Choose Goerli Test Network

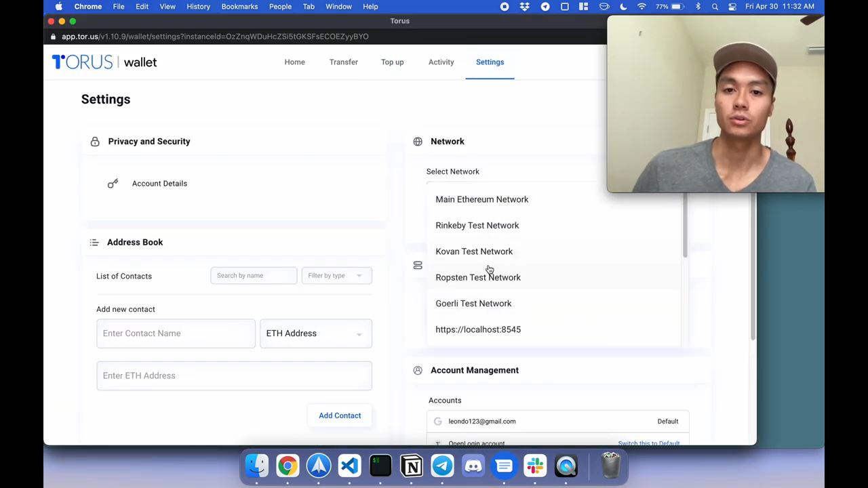553,304
